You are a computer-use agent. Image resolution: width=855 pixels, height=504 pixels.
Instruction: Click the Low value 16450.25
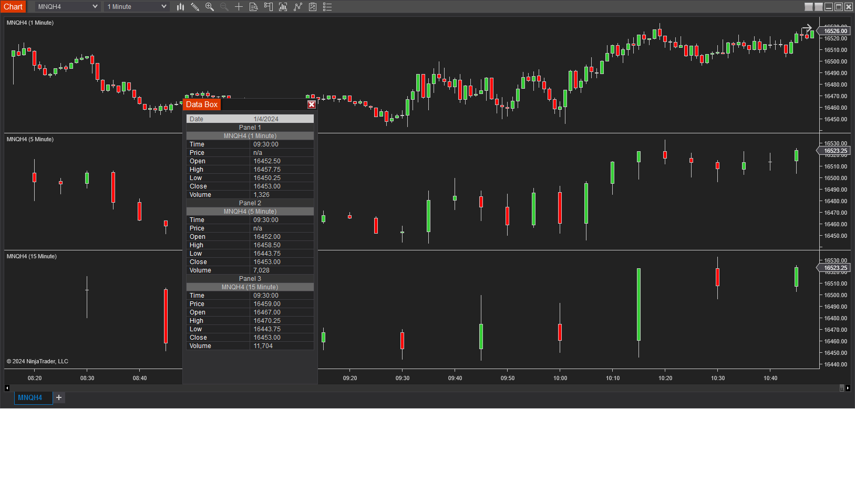[267, 178]
